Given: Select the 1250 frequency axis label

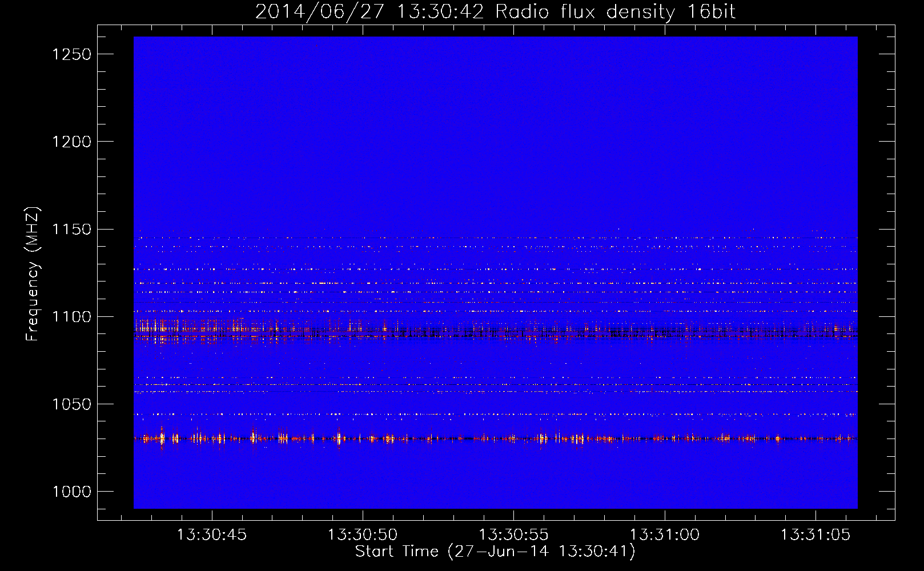Looking at the screenshot, I should (x=72, y=54).
